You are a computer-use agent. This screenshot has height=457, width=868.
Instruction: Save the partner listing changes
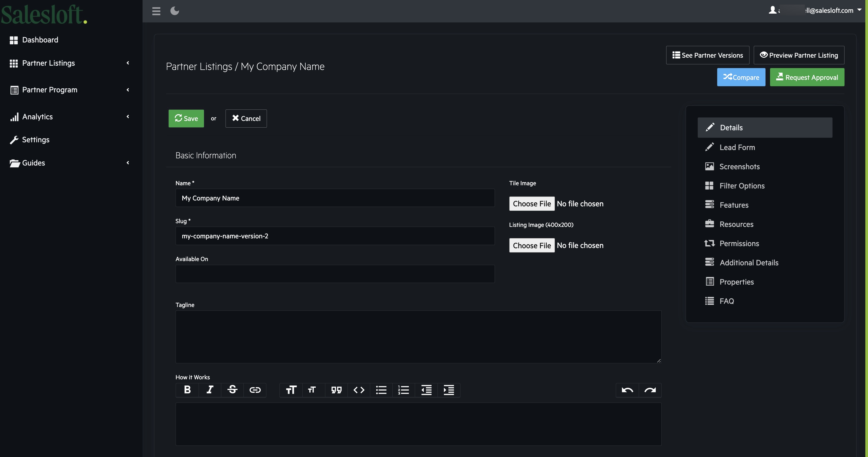coord(186,118)
